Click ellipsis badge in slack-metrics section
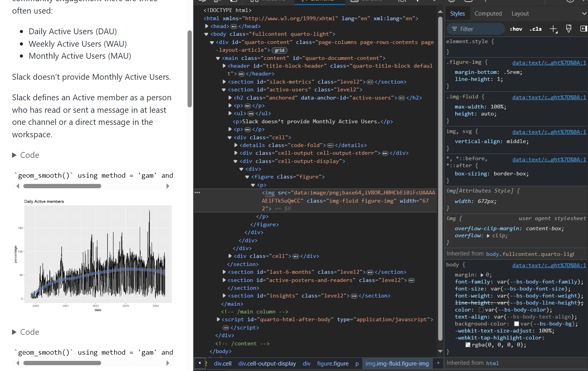588x371 pixels. pos(370,82)
